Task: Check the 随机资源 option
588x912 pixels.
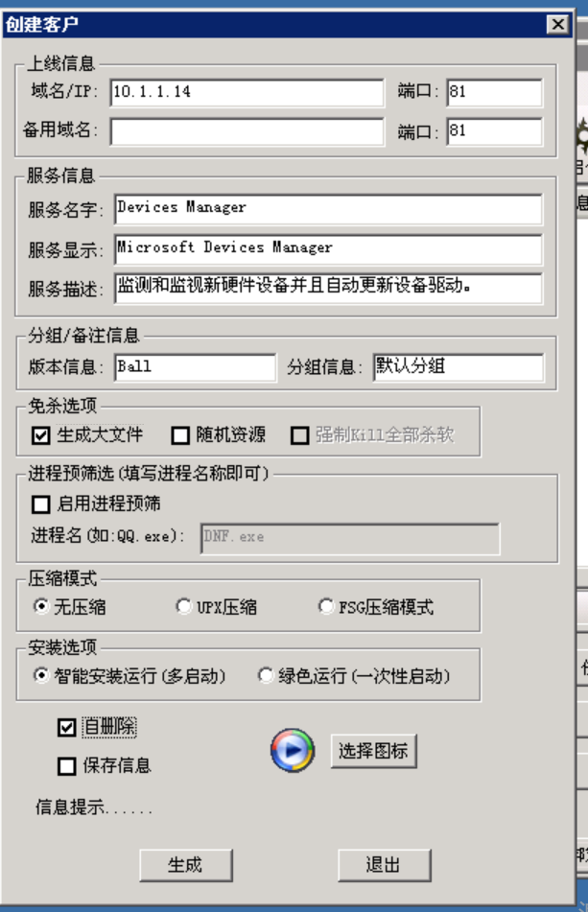Action: point(180,435)
